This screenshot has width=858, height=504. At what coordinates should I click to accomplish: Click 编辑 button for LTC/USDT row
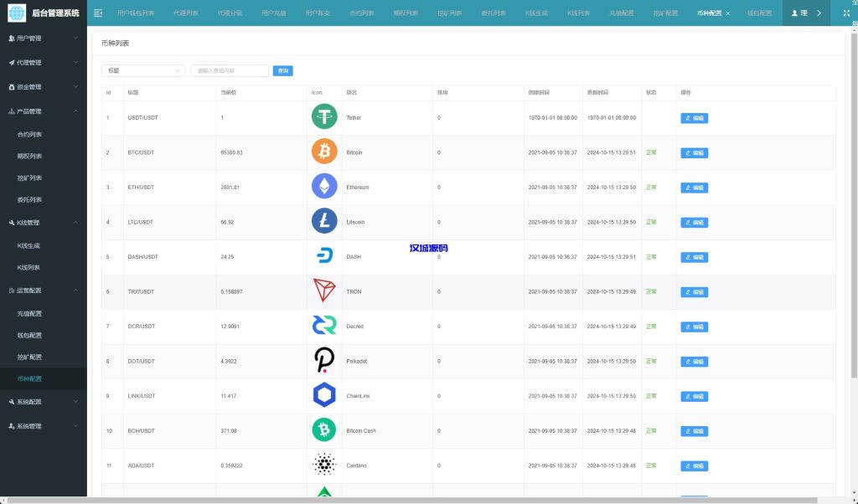[x=694, y=223]
